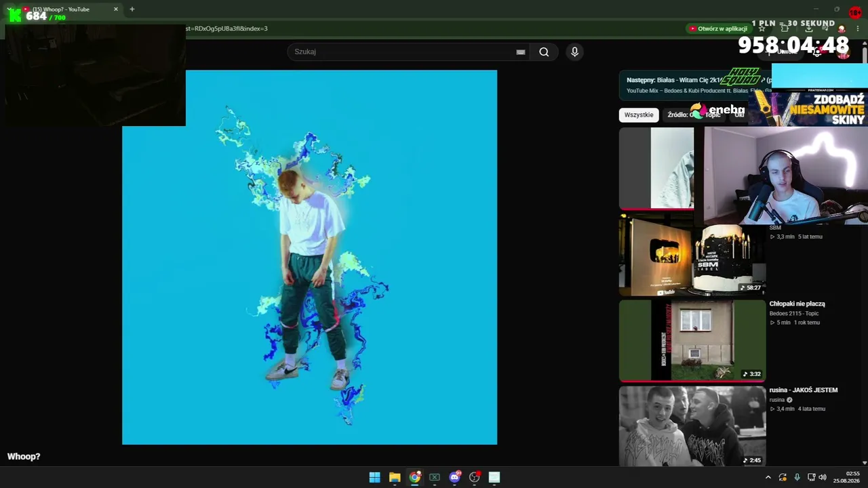Open the YouTube account avatar
Viewport: 868px width, 488px height.
[x=844, y=52]
